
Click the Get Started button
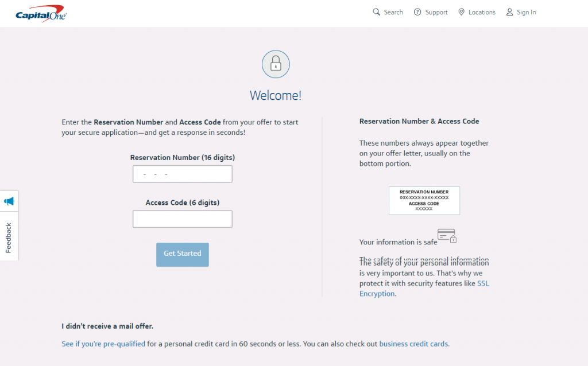click(x=182, y=255)
